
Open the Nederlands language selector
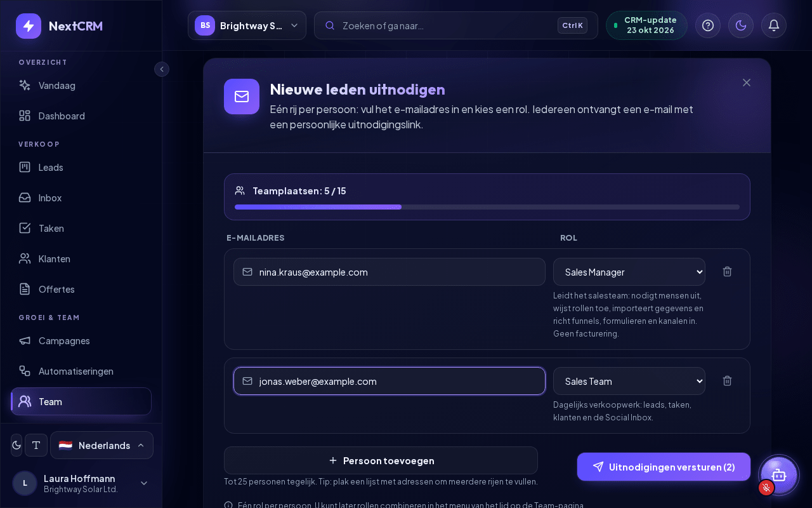[x=101, y=445]
